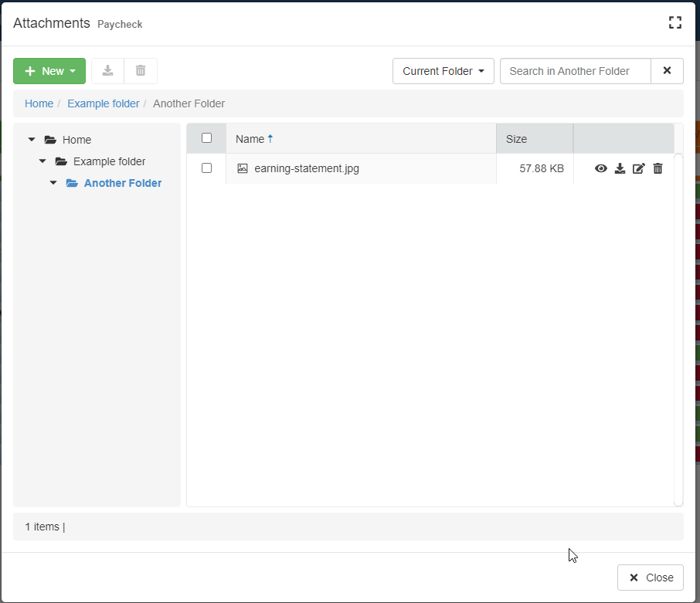Focus the Search in Another Folder field
700x603 pixels.
click(x=576, y=71)
